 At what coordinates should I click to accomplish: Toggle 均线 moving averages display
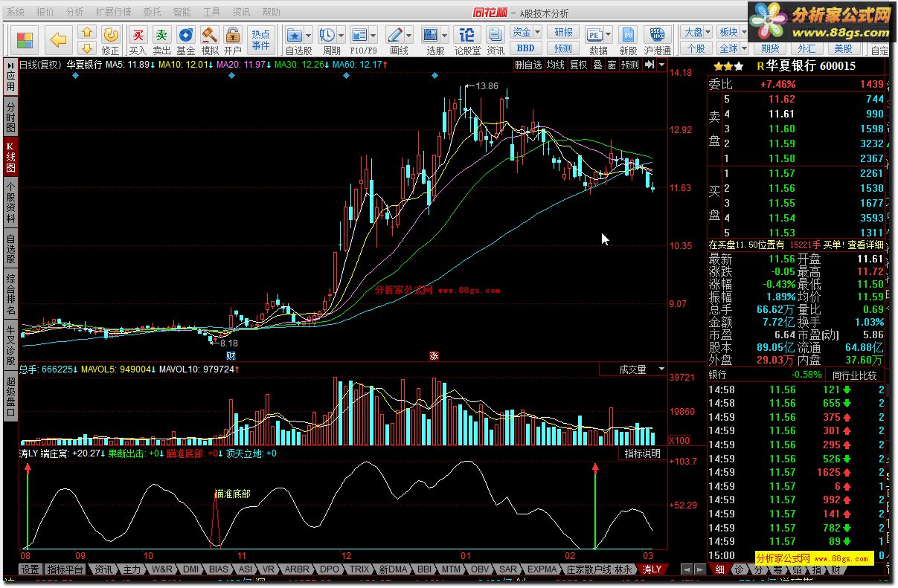click(x=555, y=65)
